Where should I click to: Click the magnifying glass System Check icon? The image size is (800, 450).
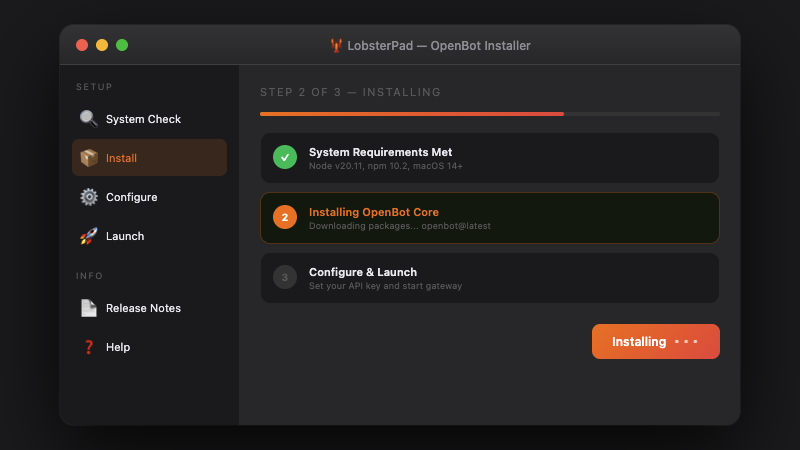tap(89, 119)
